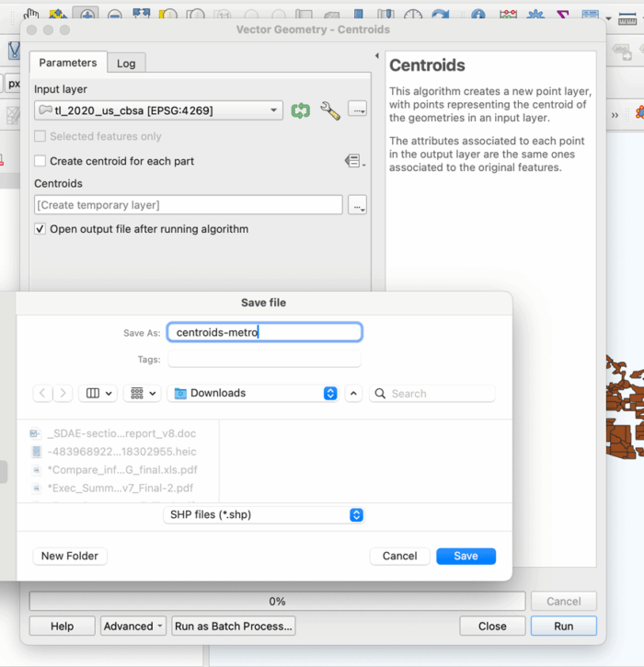Toggle Selected features only checkbox
This screenshot has width=644, height=667.
(x=40, y=136)
